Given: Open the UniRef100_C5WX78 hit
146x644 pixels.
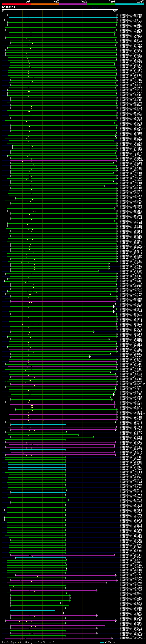Looking at the screenshot, I should tap(131, 42).
